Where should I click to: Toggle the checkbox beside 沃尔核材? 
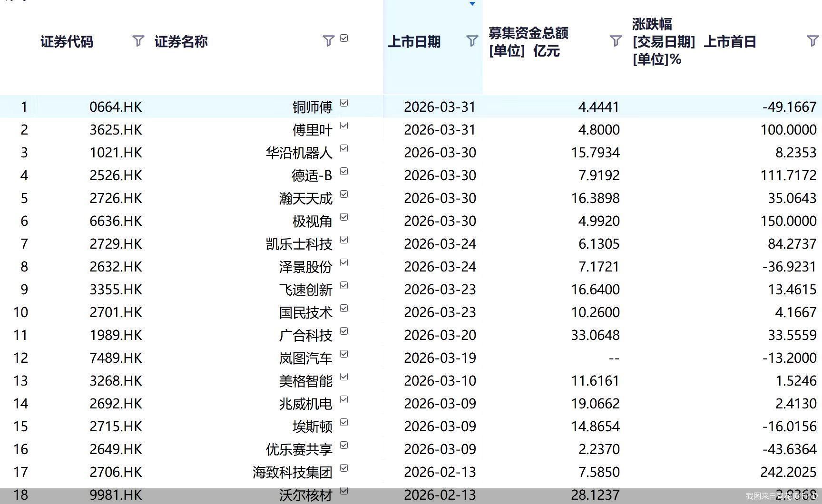point(344,490)
